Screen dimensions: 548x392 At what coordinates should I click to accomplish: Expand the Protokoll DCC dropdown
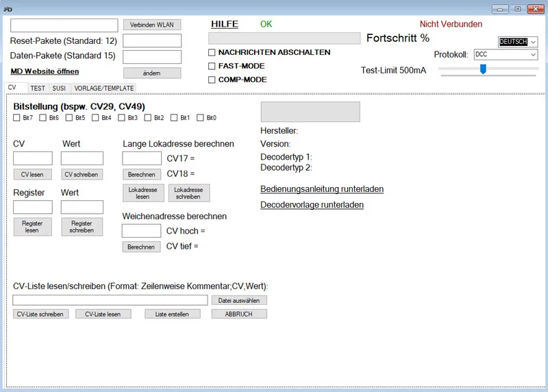pos(505,55)
